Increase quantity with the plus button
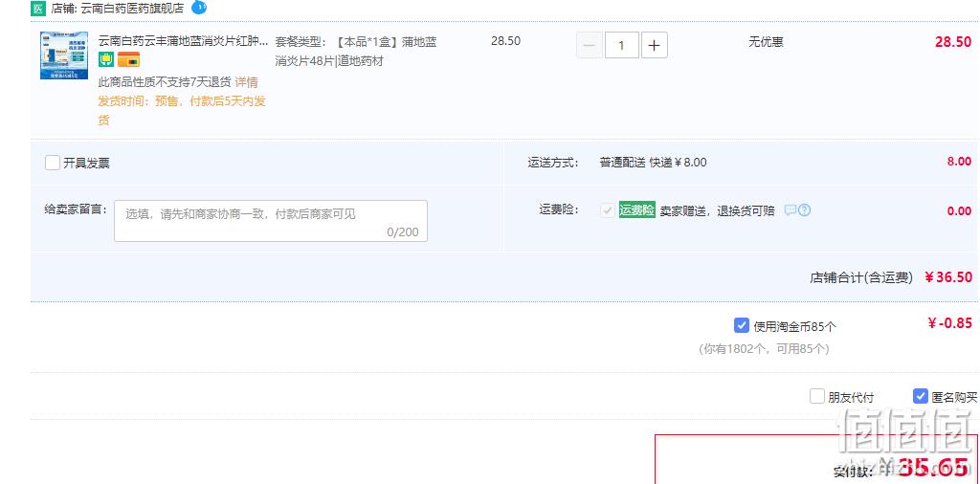980x484 pixels. pyautogui.click(x=654, y=46)
